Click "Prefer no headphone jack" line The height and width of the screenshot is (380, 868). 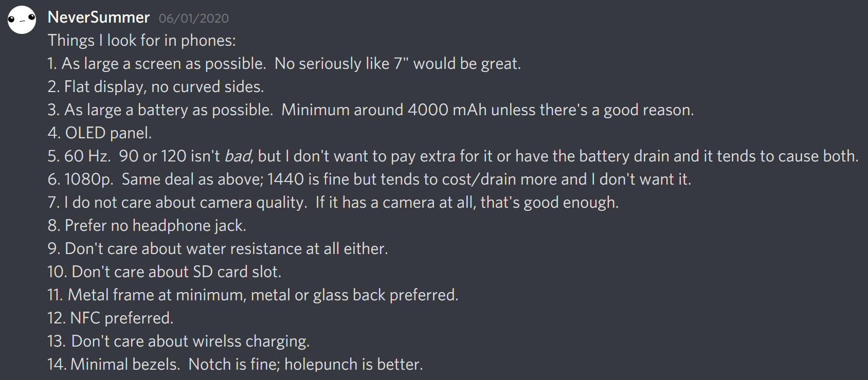pos(147,226)
